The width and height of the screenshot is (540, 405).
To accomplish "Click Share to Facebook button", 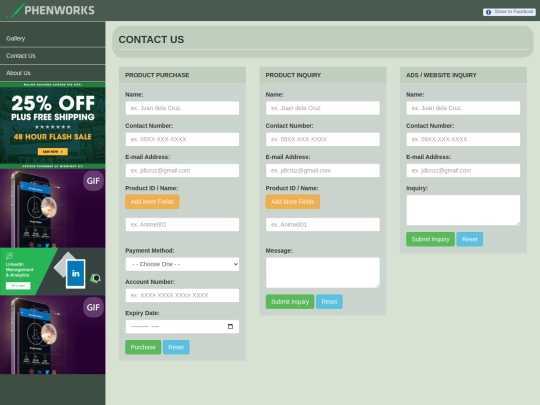I will (x=509, y=12).
